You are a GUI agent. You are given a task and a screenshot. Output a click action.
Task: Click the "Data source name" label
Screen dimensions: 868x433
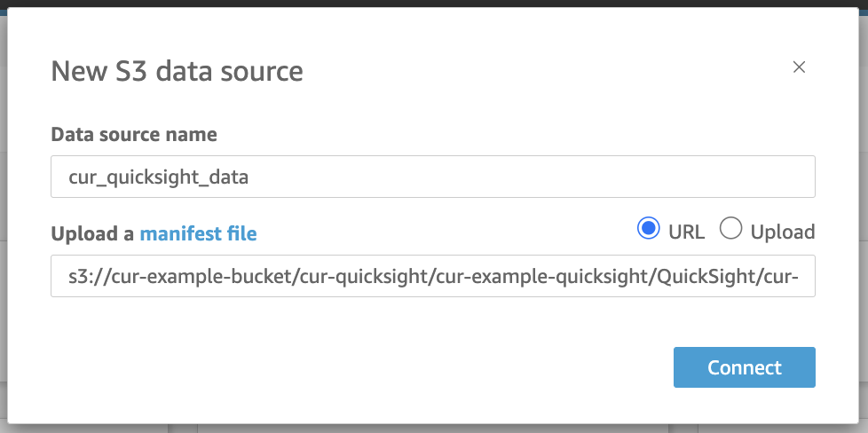134,135
